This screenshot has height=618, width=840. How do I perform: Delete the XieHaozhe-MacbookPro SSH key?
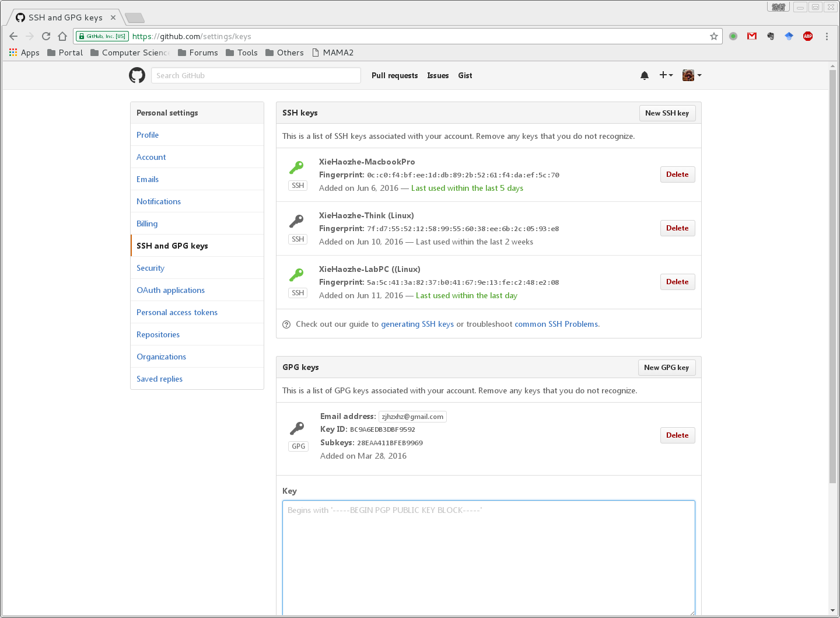(x=677, y=174)
